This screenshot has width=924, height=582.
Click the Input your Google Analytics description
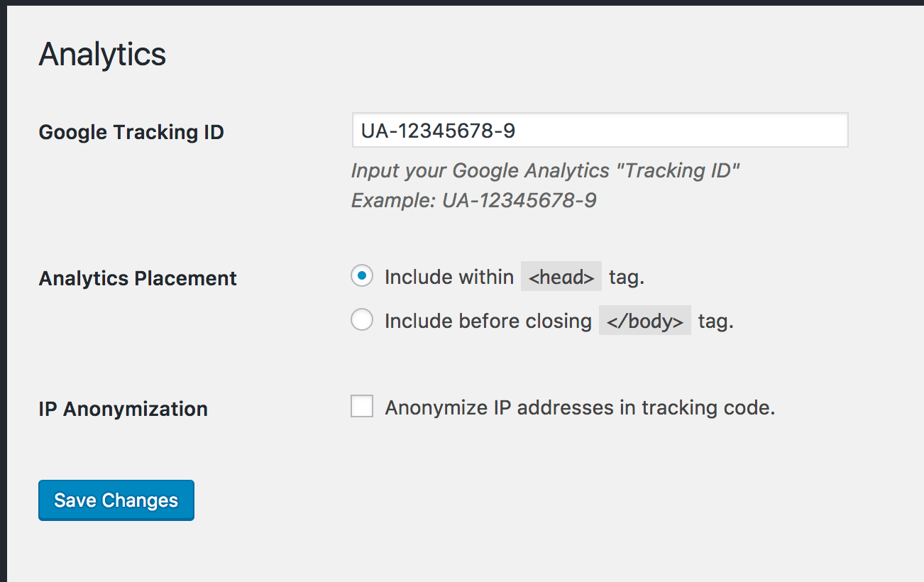(546, 171)
